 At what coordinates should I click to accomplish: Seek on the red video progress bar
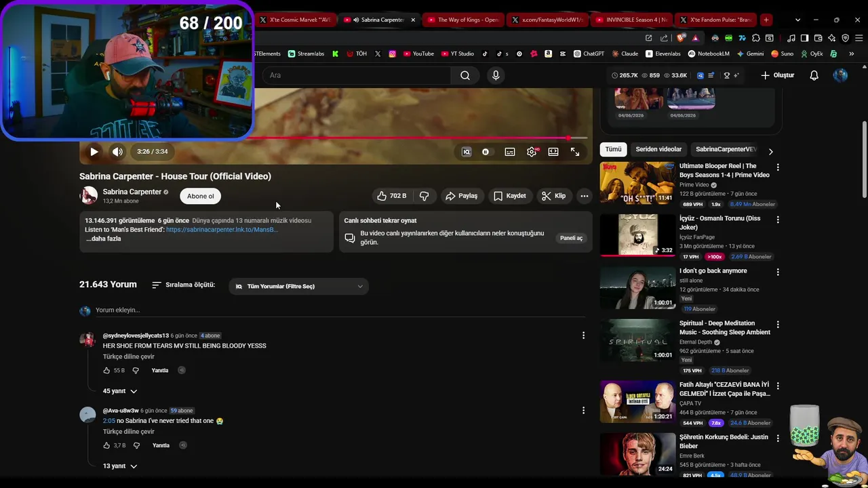tap(420, 138)
